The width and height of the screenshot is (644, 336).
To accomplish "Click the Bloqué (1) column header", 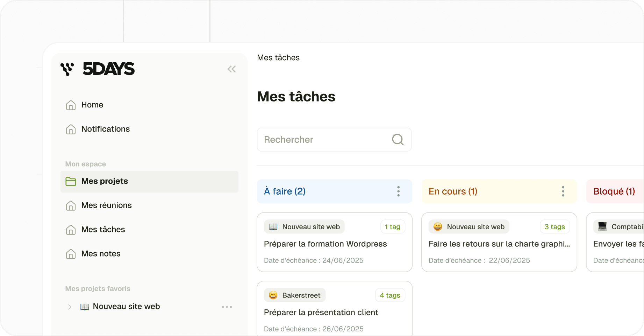I will pos(614,191).
